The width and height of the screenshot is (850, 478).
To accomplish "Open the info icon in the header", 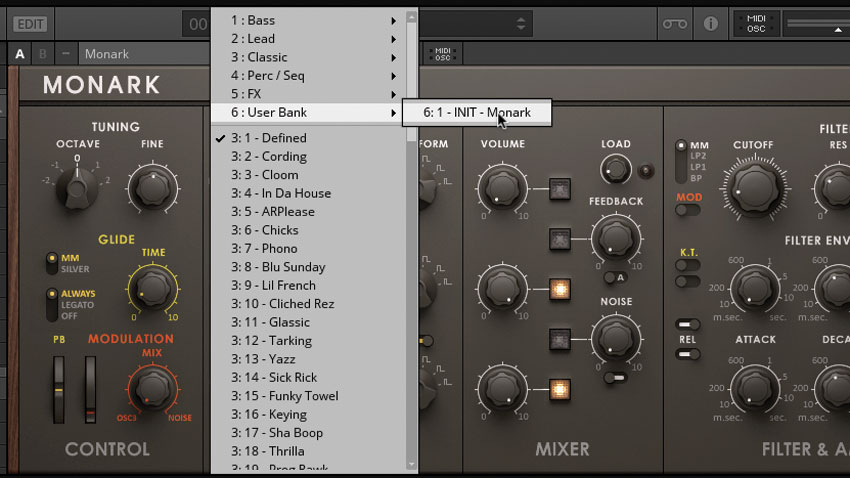I will (x=711, y=24).
